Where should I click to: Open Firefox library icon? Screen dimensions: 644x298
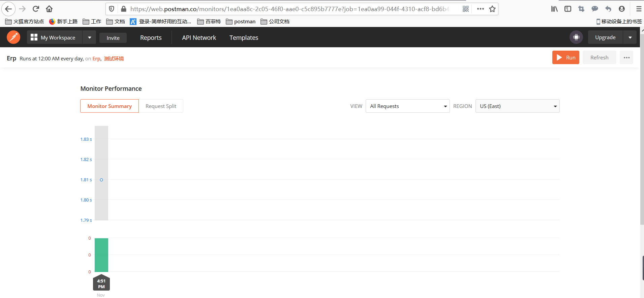pyautogui.click(x=554, y=9)
